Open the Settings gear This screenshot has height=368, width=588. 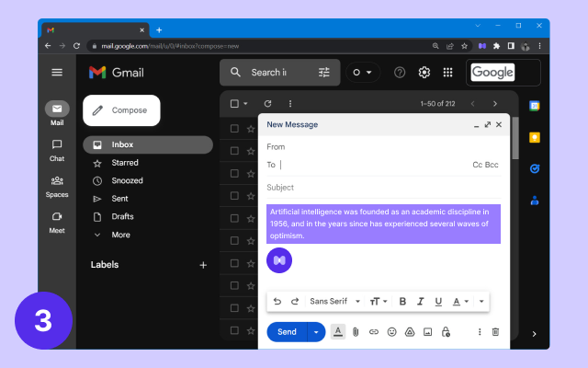click(x=424, y=72)
